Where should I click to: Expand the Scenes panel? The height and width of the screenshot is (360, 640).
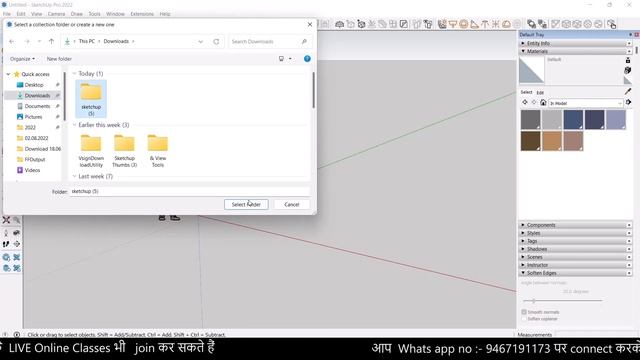[576, 257]
